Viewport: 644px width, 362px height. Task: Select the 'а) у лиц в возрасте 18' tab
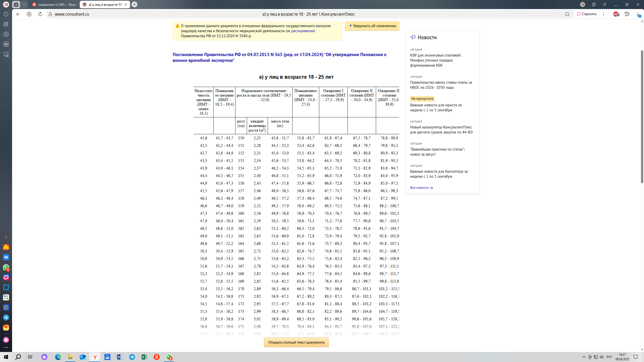102,5
